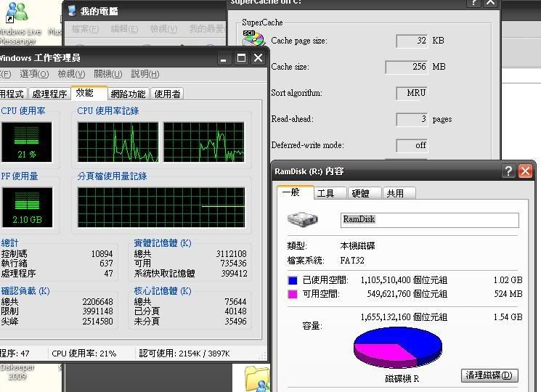Screen dimensions: 541x392
Task: Click Read-ahead value 3
Action: click(x=412, y=119)
